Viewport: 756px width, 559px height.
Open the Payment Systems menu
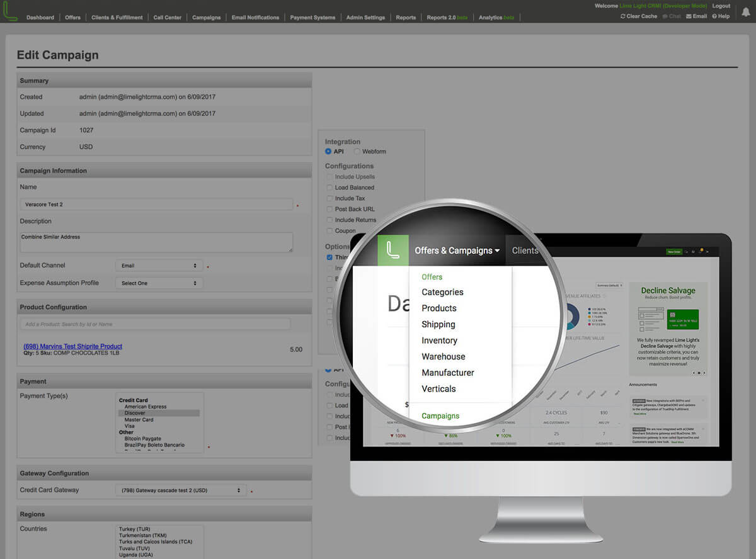pos(312,18)
